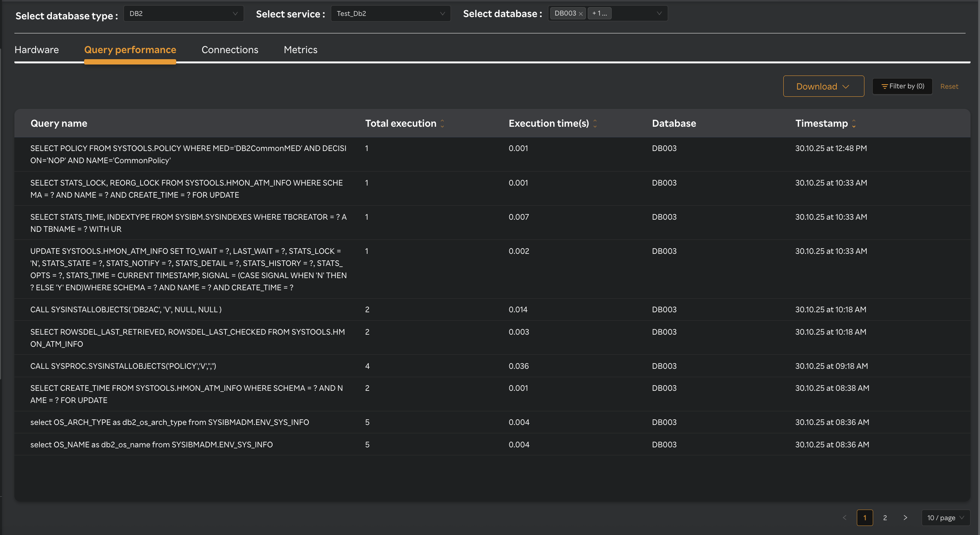Click the Reset link

tap(949, 86)
